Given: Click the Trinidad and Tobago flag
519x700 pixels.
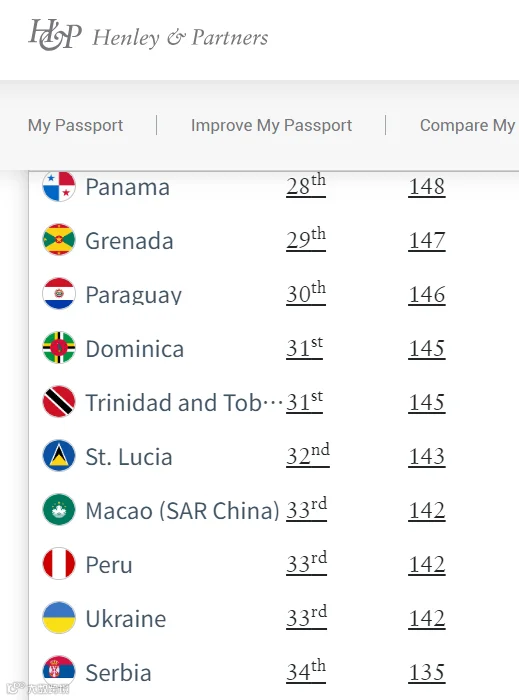Looking at the screenshot, I should 59,402.
